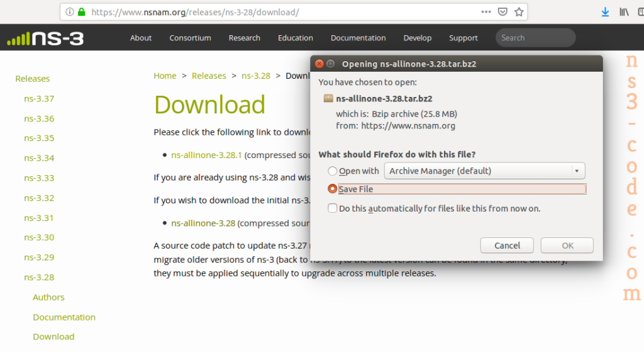
Task: Open ns-3.37 in the sidebar
Action: (x=39, y=99)
